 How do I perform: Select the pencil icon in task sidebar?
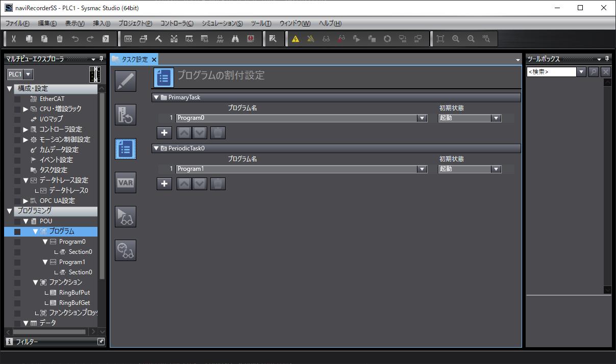pos(126,81)
